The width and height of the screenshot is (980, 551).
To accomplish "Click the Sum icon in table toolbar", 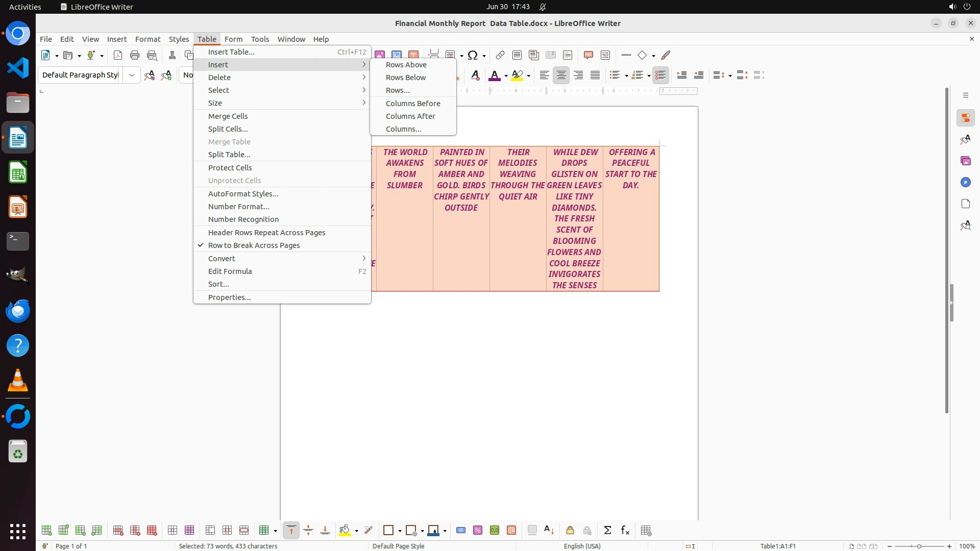I will coord(607,531).
